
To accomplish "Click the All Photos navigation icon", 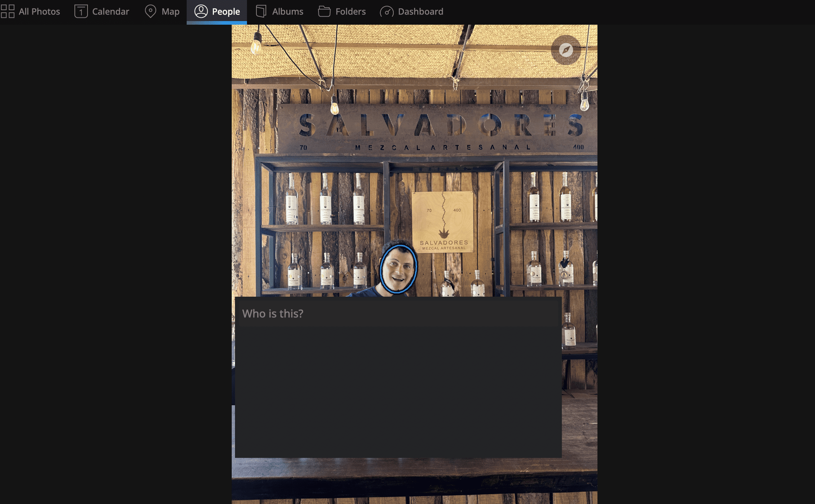I will pyautogui.click(x=9, y=12).
